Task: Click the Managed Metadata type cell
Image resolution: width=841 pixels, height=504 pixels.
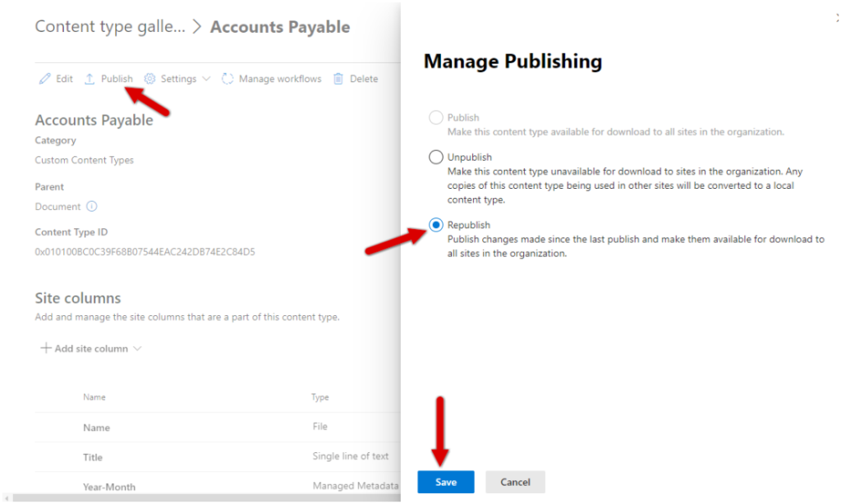Action: click(356, 486)
